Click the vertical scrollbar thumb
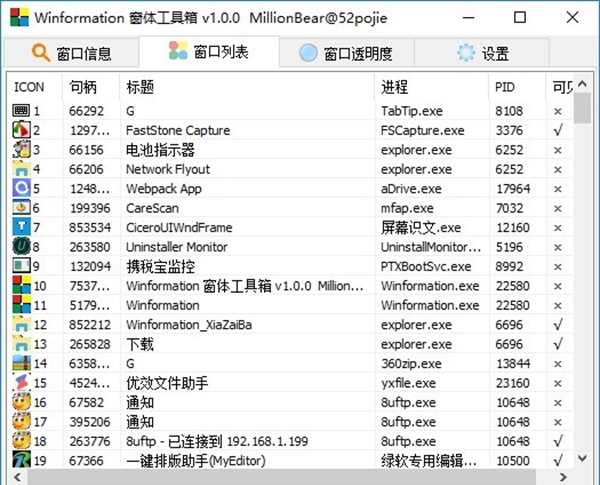The width and height of the screenshot is (600, 485). coord(582,107)
